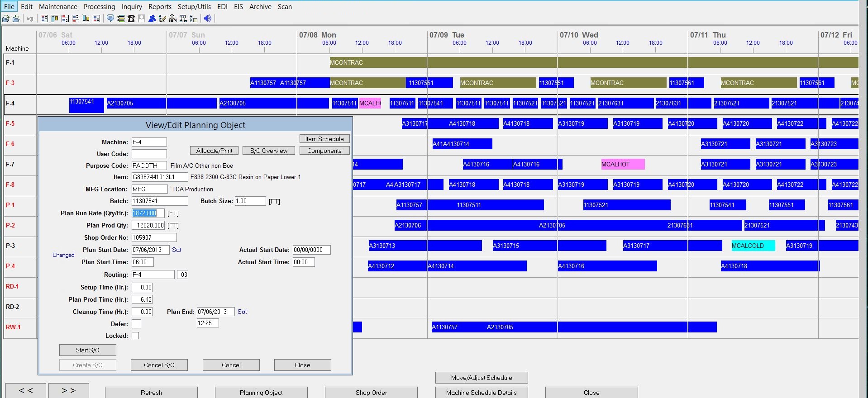Image resolution: width=868 pixels, height=398 pixels.
Task: Open the Setup/Utils menu
Action: pyautogui.click(x=194, y=7)
